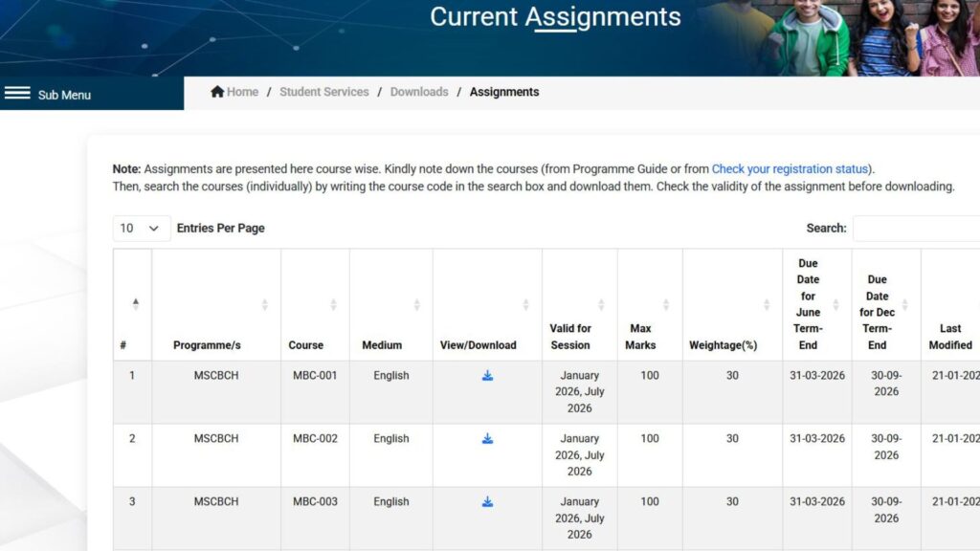The height and width of the screenshot is (551, 980).
Task: Open Check your registration status link
Action: click(x=791, y=168)
